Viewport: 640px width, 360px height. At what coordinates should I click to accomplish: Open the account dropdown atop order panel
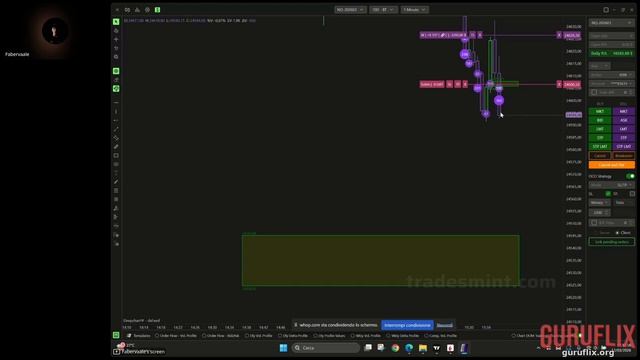point(611,22)
